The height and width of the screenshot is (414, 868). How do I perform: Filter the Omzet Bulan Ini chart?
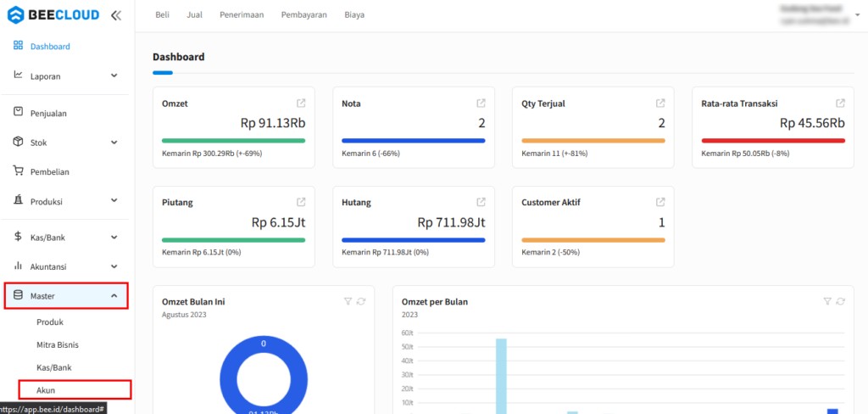[x=348, y=301]
